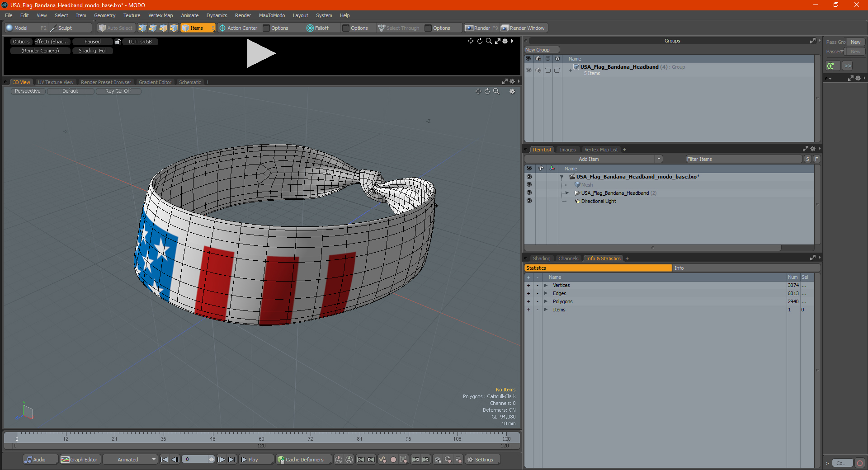Click the record keyframe circle icon
This screenshot has height=470, width=868.
pos(393,460)
